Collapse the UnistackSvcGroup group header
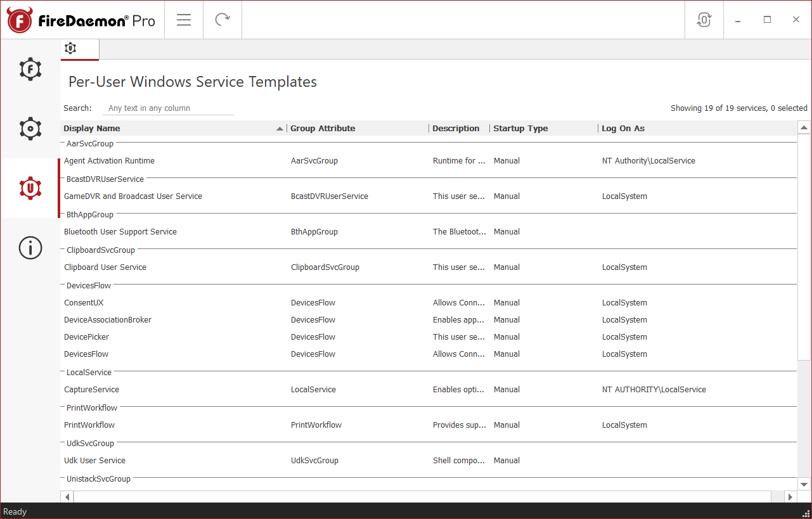This screenshot has width=812, height=519. [x=98, y=479]
